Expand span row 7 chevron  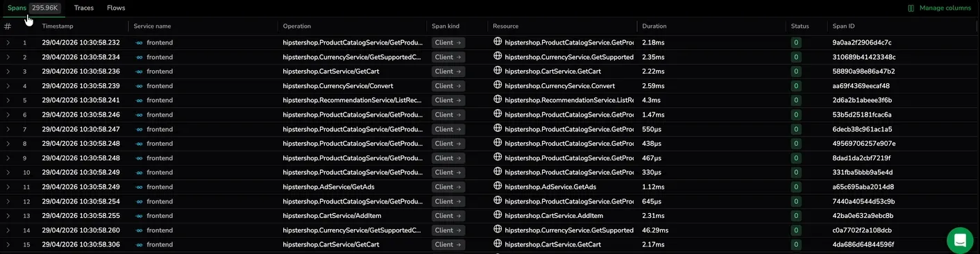[x=8, y=129]
